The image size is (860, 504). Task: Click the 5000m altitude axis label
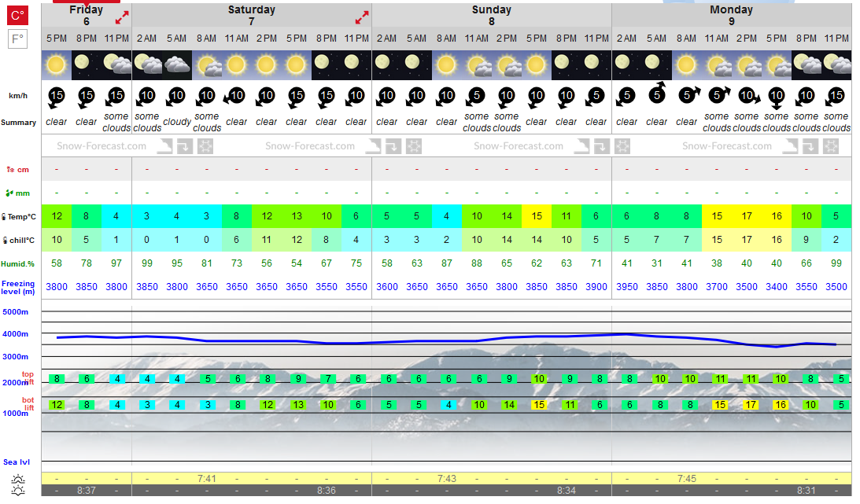click(x=16, y=312)
